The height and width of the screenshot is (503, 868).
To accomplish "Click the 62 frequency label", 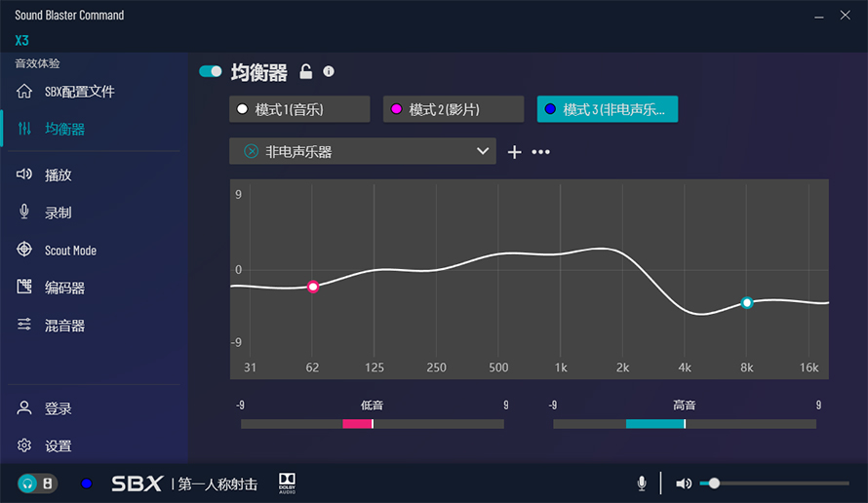I will point(312,368).
